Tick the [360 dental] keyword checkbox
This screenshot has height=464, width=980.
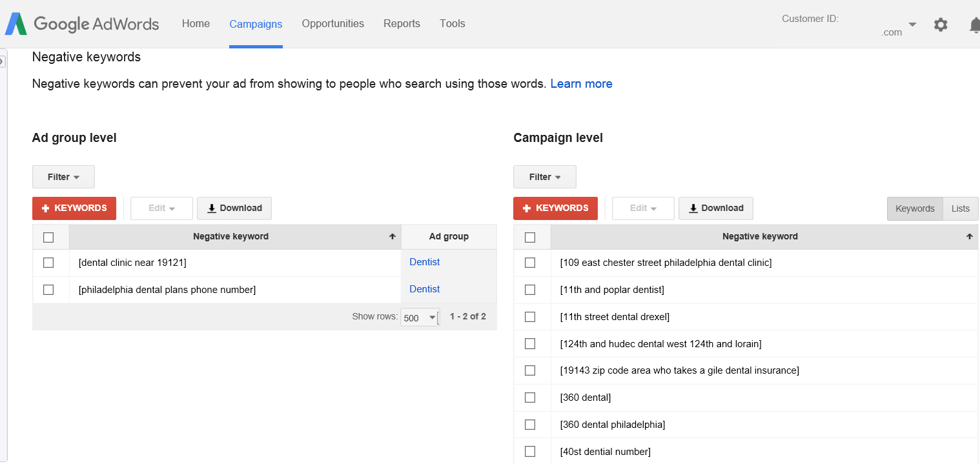pos(530,398)
